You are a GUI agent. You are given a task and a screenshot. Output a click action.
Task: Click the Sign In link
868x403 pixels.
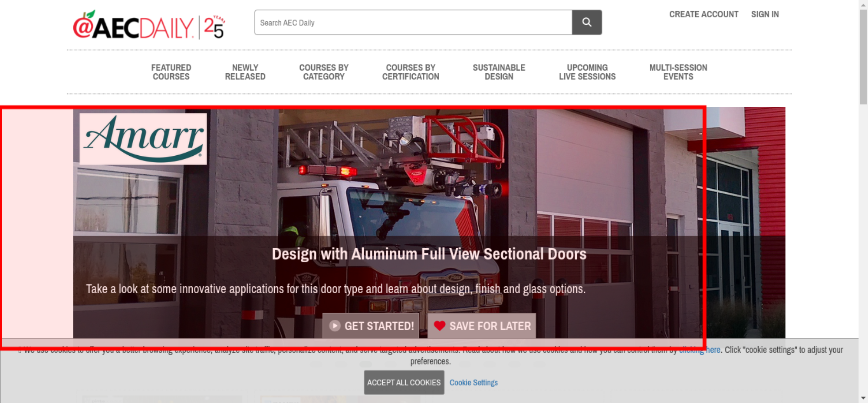pos(765,14)
